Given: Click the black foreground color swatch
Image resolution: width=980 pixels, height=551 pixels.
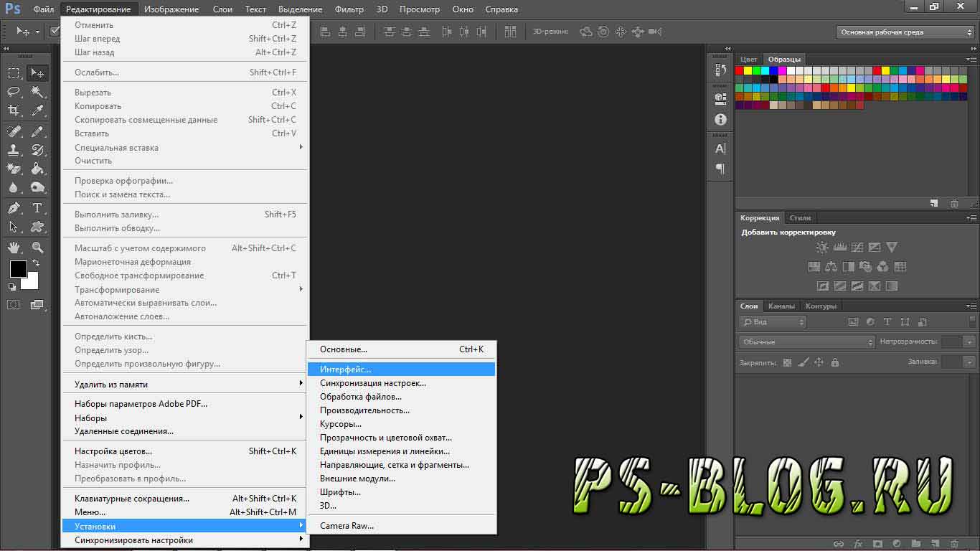Looking at the screenshot, I should point(17,269).
